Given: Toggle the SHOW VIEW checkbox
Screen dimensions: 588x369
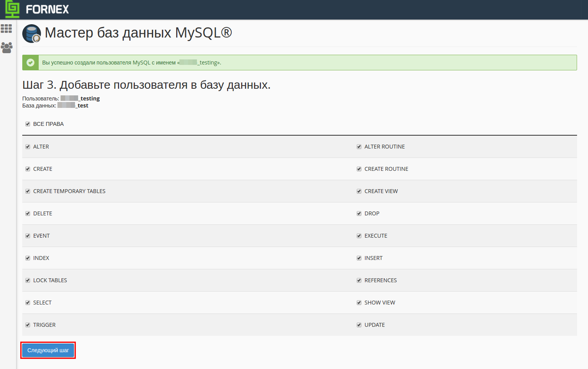Looking at the screenshot, I should 359,303.
